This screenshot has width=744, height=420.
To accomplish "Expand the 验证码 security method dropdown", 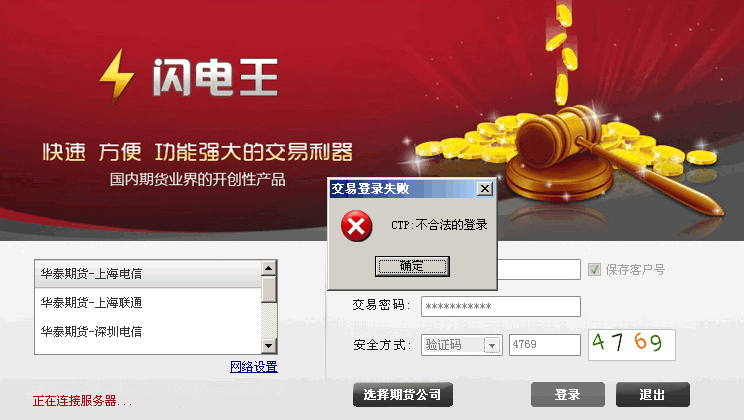I will (492, 345).
